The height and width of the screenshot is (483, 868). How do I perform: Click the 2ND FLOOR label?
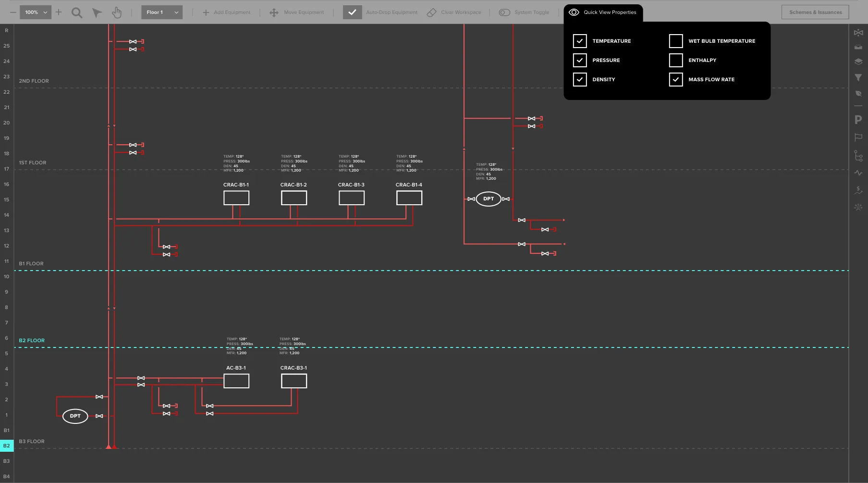[34, 81]
